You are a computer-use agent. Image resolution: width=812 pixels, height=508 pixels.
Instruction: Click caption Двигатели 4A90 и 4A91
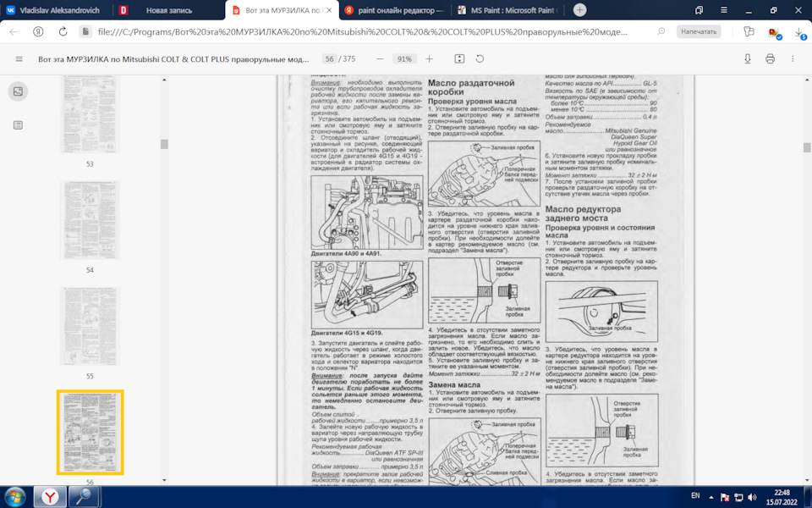pos(346,254)
